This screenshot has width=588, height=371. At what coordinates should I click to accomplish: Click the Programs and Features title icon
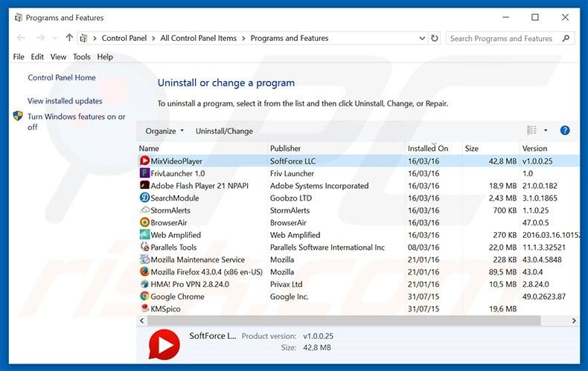click(x=18, y=18)
